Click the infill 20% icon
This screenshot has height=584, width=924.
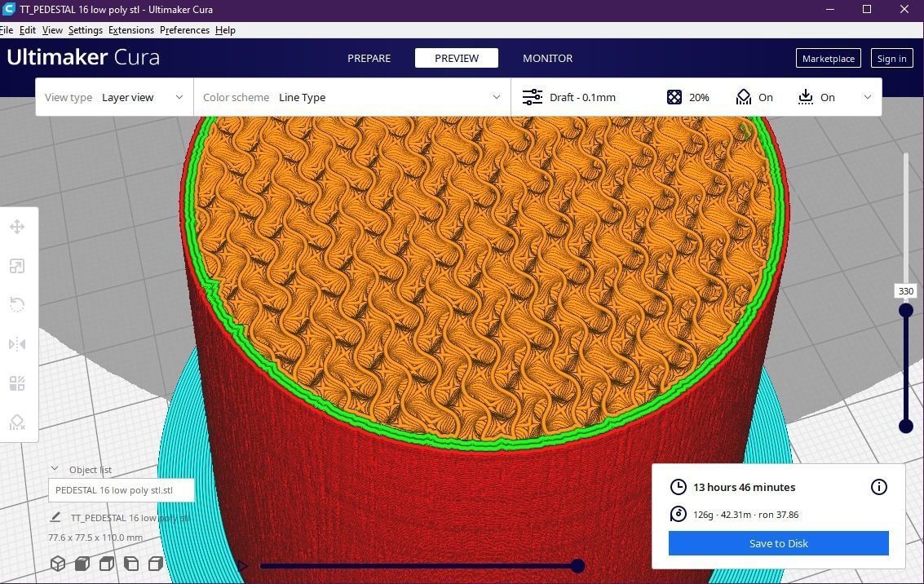[674, 97]
